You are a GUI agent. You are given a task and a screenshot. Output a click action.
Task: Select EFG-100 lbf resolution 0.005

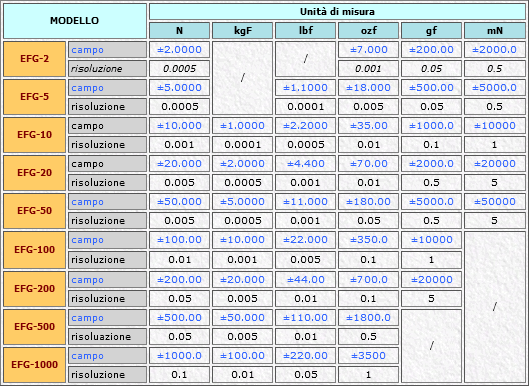pyautogui.click(x=306, y=260)
